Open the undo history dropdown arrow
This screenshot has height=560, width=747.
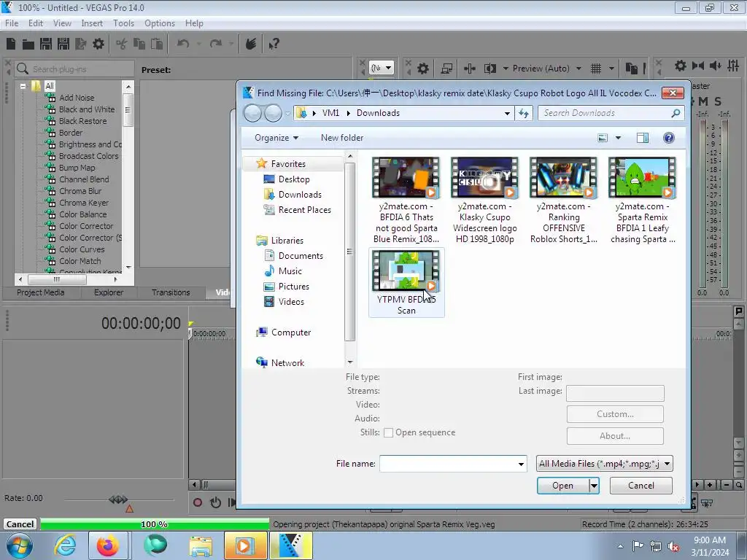point(198,44)
